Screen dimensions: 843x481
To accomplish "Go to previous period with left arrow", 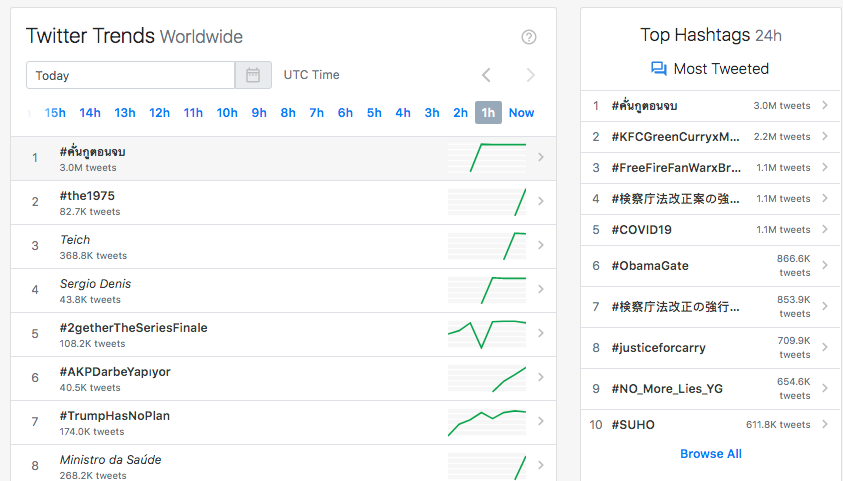I will pyautogui.click(x=487, y=75).
